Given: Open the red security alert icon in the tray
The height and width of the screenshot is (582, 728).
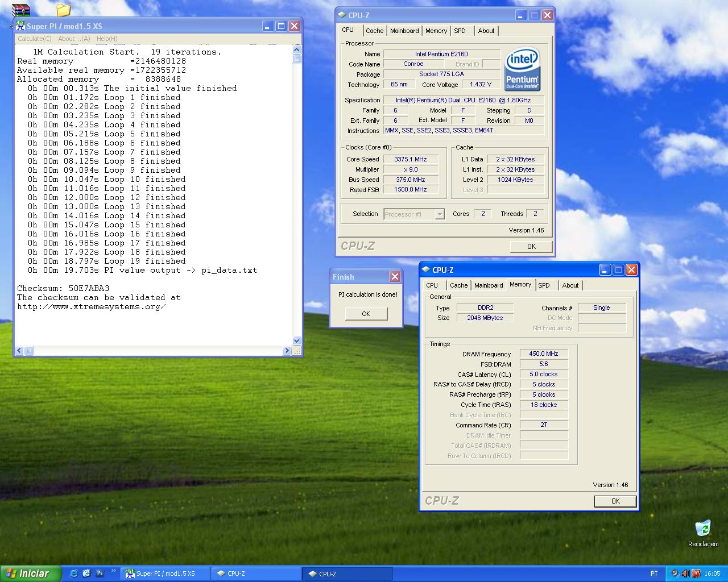Looking at the screenshot, I should 696,573.
